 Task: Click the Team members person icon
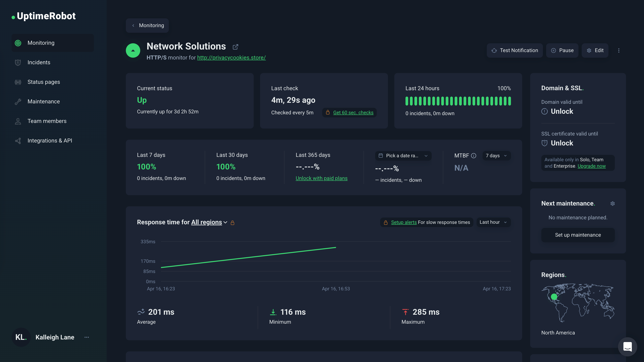tap(18, 121)
